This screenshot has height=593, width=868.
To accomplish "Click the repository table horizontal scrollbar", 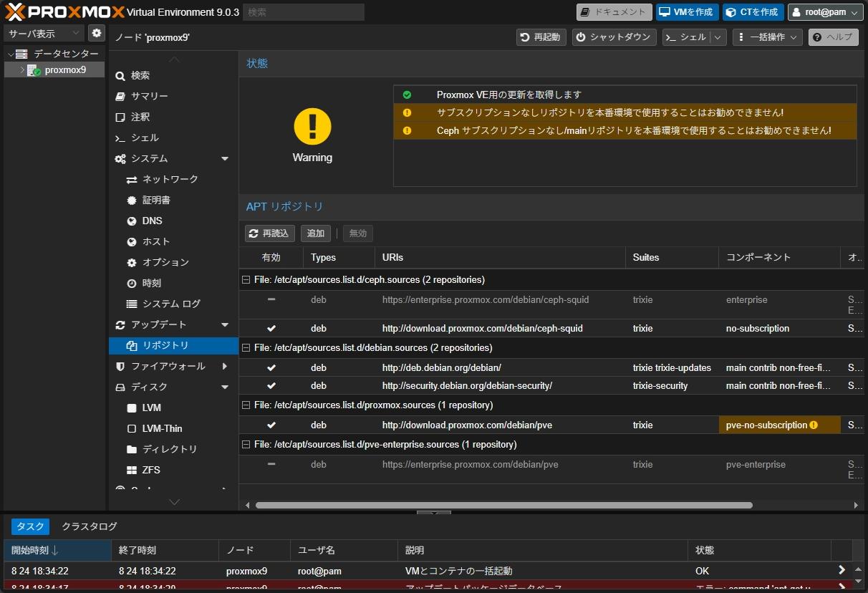I will [x=503, y=505].
